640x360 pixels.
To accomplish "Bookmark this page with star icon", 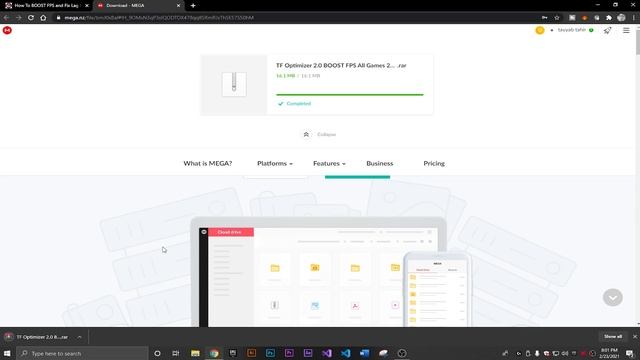I will 557,18.
